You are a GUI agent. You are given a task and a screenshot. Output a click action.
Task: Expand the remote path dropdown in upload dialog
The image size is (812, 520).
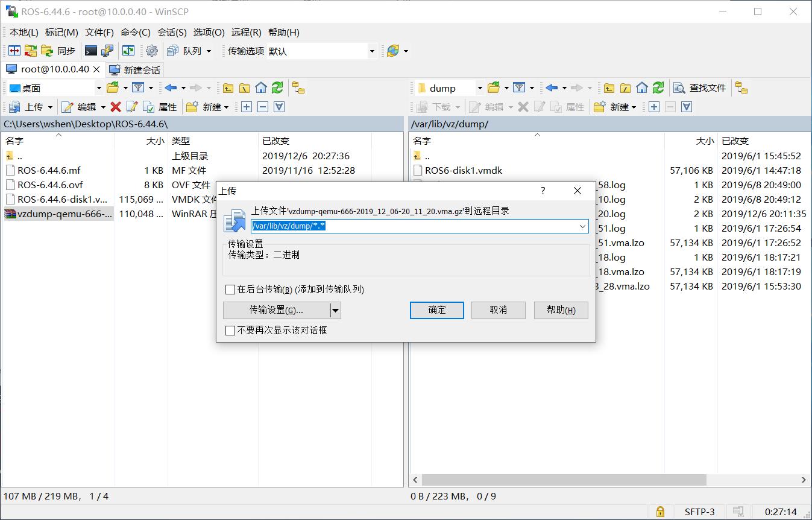(582, 226)
